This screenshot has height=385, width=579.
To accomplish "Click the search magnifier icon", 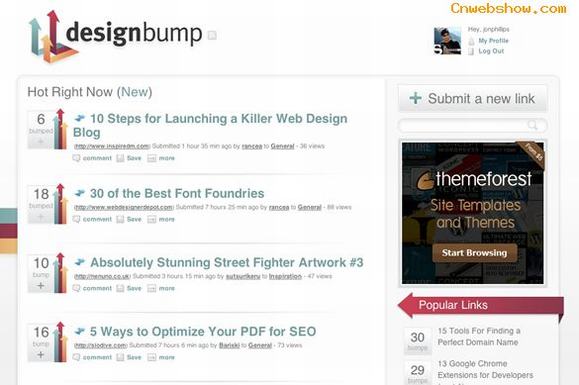I will click(533, 126).
